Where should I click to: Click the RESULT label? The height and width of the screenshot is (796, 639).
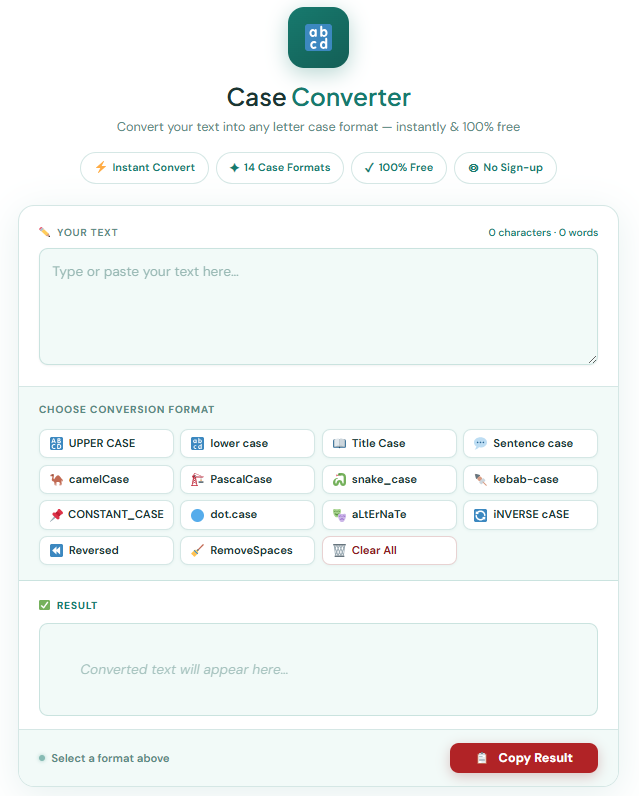point(77,605)
